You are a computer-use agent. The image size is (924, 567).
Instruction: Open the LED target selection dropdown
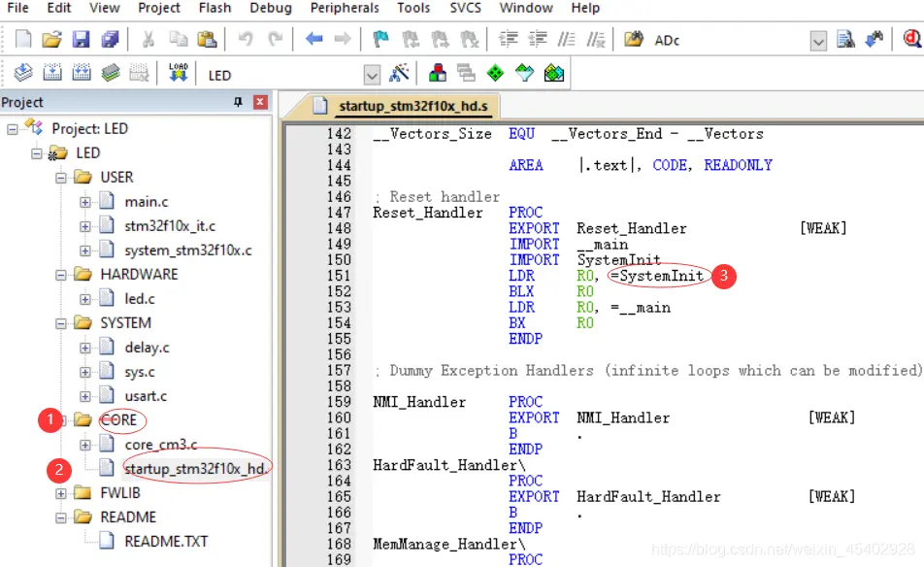point(371,75)
